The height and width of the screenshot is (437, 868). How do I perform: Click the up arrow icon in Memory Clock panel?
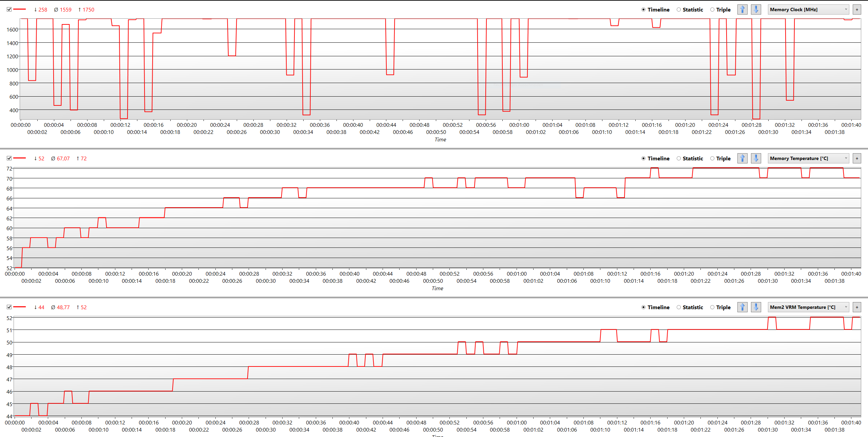[x=742, y=9]
